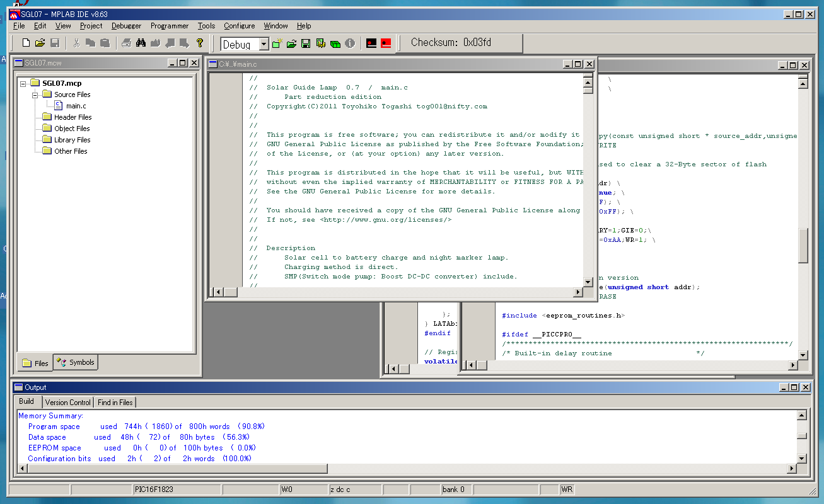Open the Help menu
The width and height of the screenshot is (824, 504).
(x=304, y=26)
